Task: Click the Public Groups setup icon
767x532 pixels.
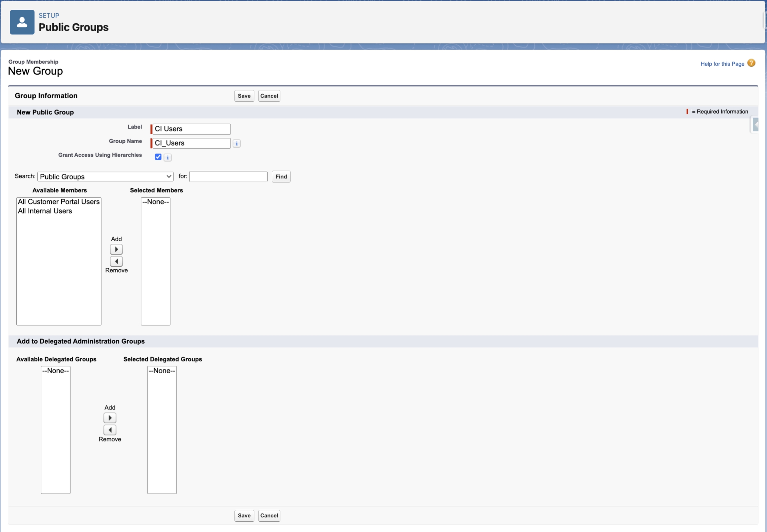Action: (22, 22)
